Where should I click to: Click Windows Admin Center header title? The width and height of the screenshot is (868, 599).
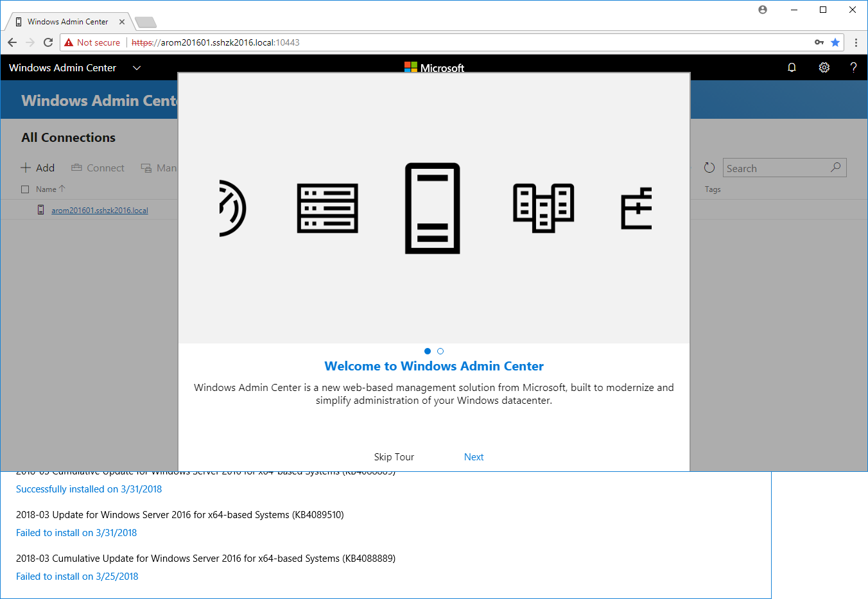click(63, 67)
